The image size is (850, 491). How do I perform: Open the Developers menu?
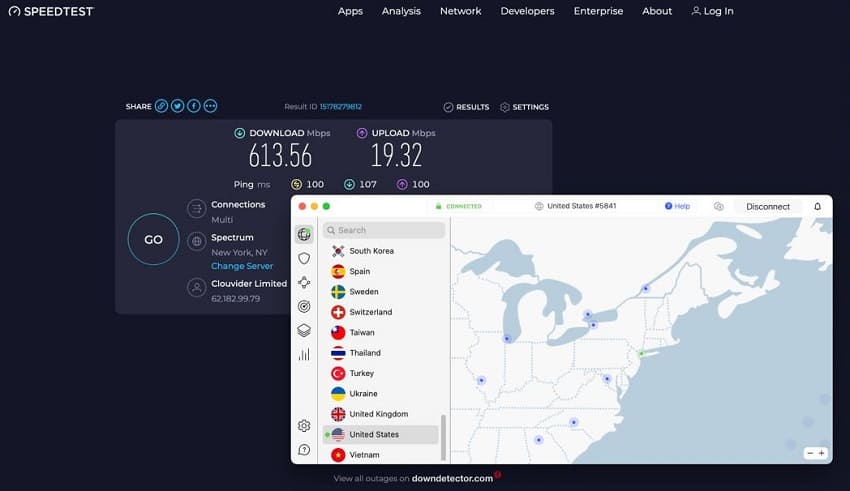click(527, 11)
